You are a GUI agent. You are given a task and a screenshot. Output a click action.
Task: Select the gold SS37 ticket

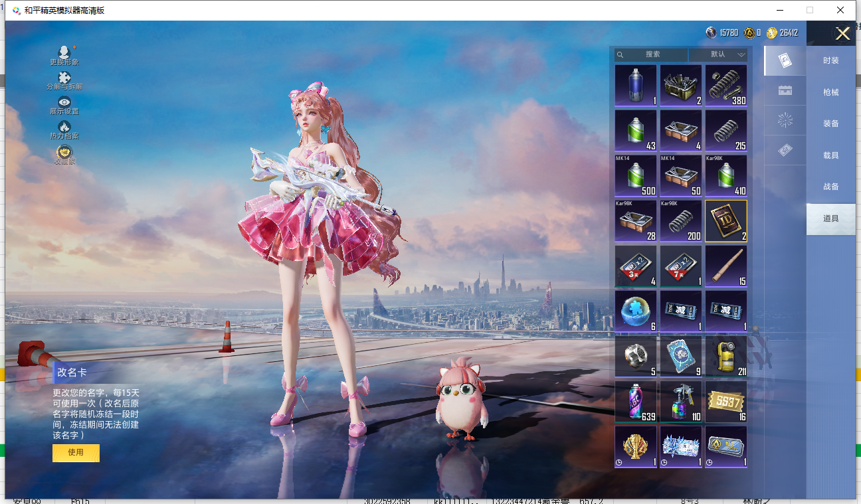pyautogui.click(x=726, y=402)
